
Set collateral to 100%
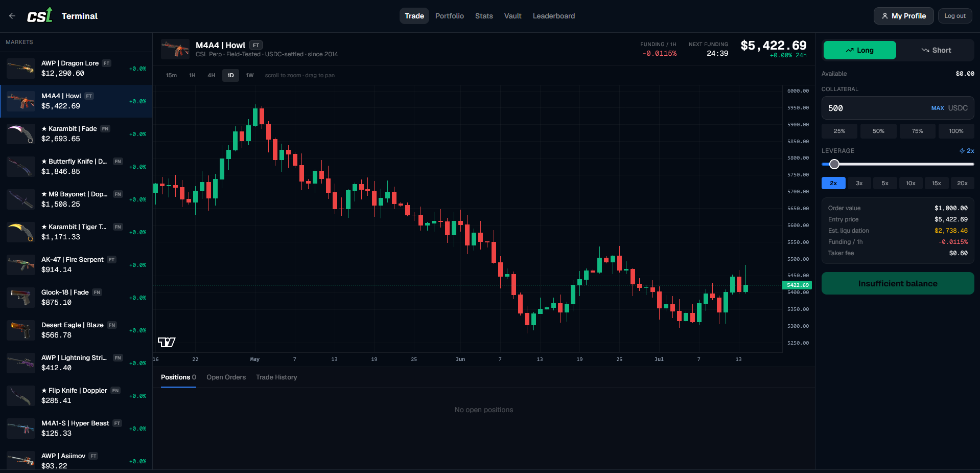tap(956, 131)
